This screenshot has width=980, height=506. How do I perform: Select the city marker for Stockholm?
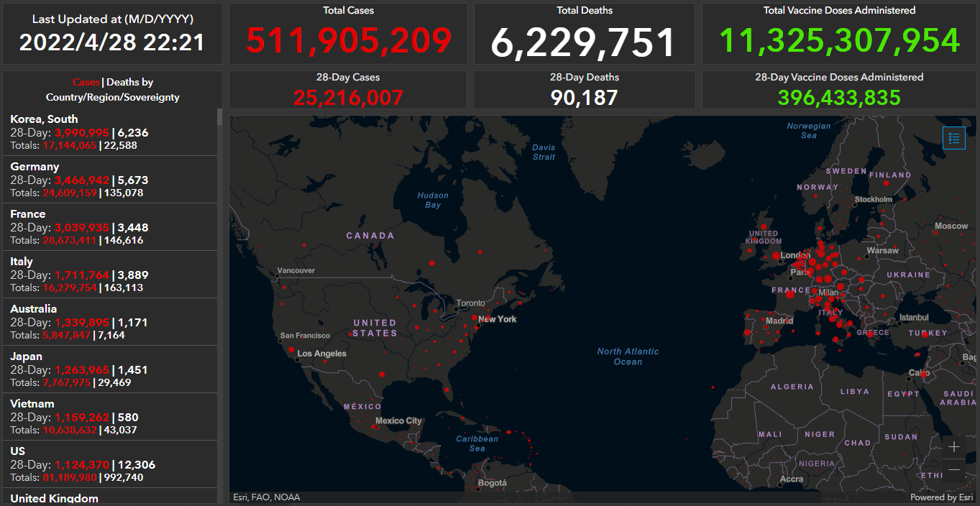(855, 205)
